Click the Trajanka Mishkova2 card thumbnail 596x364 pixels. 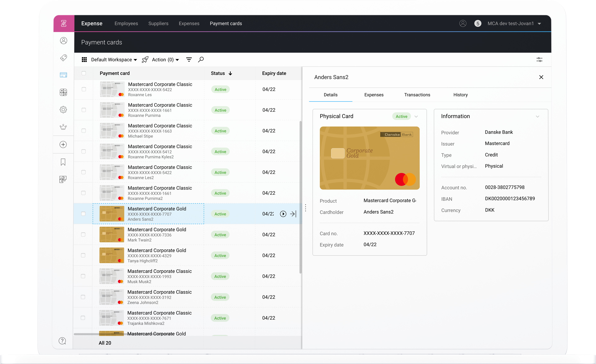pos(111,318)
